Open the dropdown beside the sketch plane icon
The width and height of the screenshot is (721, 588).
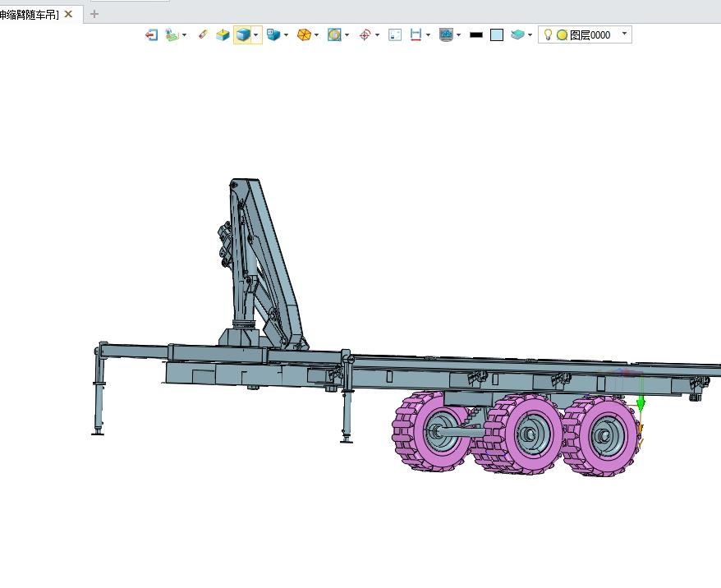coord(185,35)
